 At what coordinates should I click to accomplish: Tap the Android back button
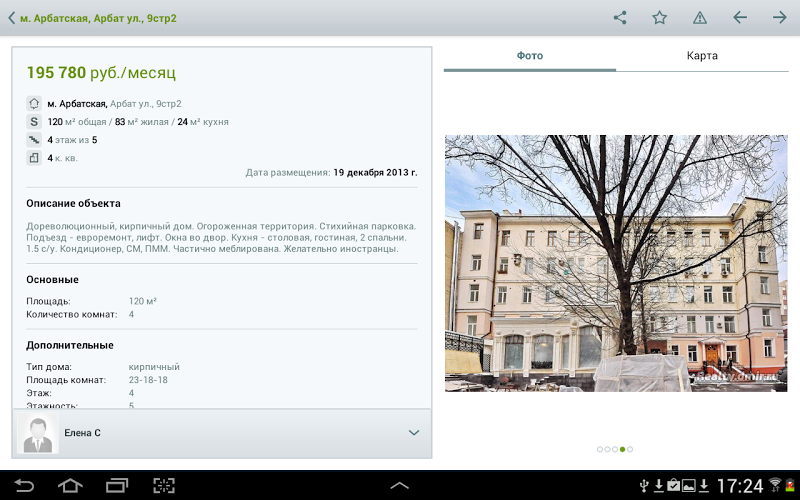point(23,485)
